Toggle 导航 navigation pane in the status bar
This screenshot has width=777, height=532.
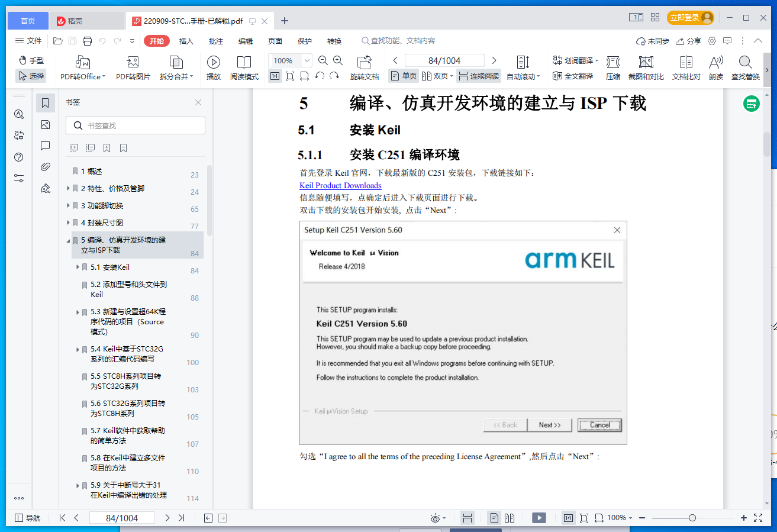click(28, 518)
